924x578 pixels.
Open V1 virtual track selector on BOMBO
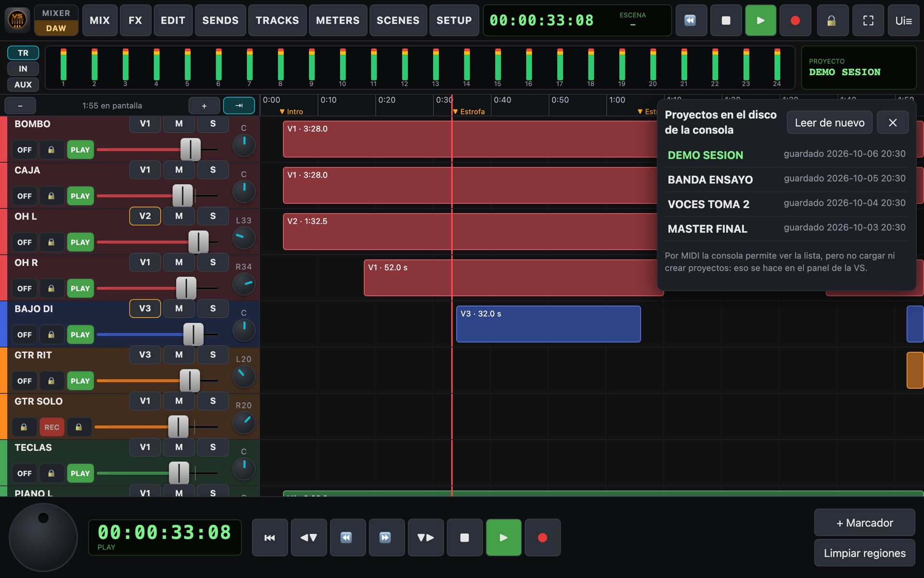pyautogui.click(x=145, y=124)
